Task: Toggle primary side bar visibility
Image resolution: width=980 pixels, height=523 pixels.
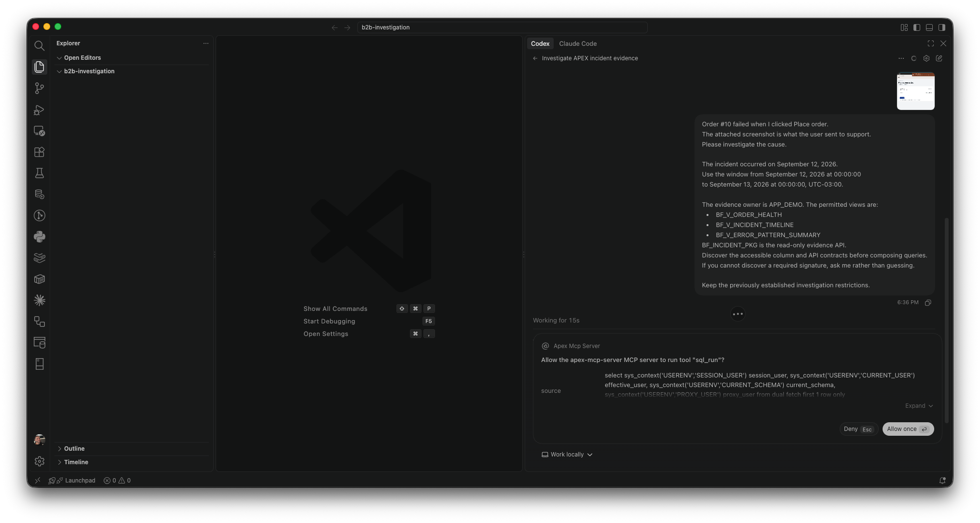Action: (x=917, y=27)
